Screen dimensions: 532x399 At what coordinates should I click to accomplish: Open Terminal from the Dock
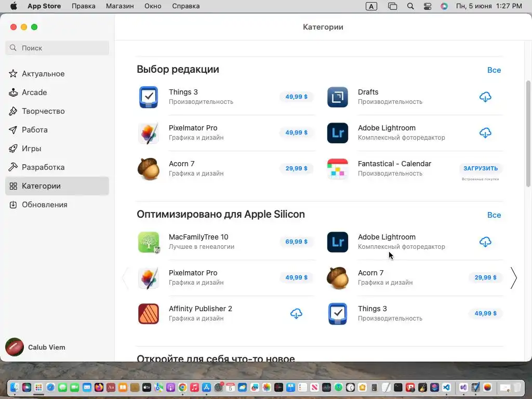pos(398,387)
